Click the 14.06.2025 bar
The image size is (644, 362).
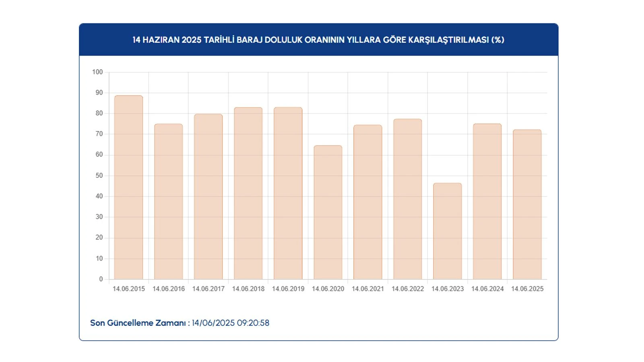coord(527,204)
